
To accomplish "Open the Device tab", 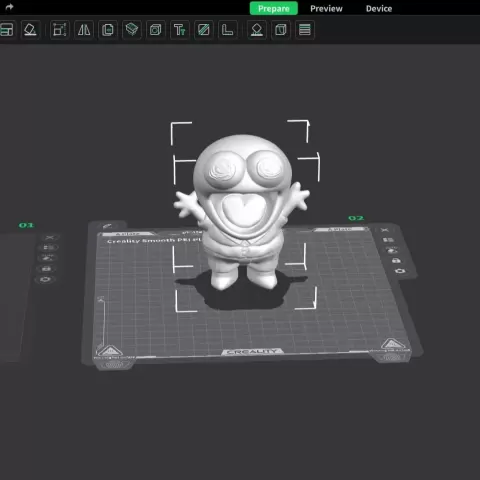I will (x=379, y=9).
